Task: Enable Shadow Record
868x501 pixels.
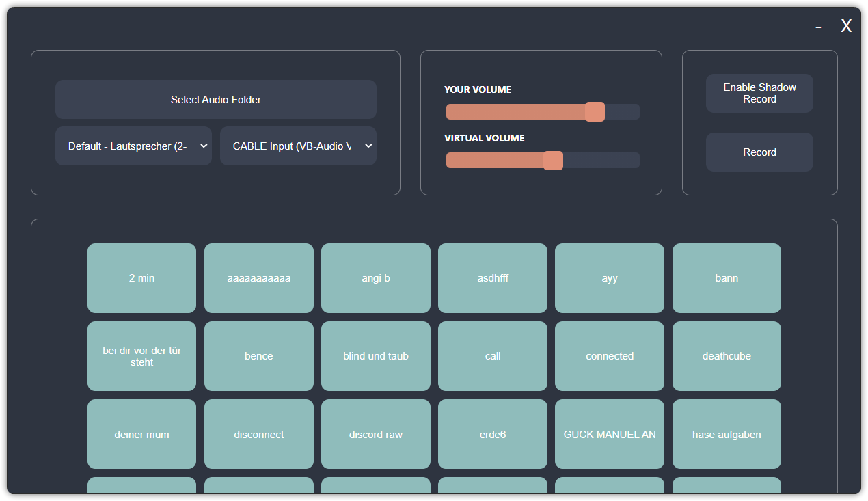Action: pyautogui.click(x=759, y=93)
